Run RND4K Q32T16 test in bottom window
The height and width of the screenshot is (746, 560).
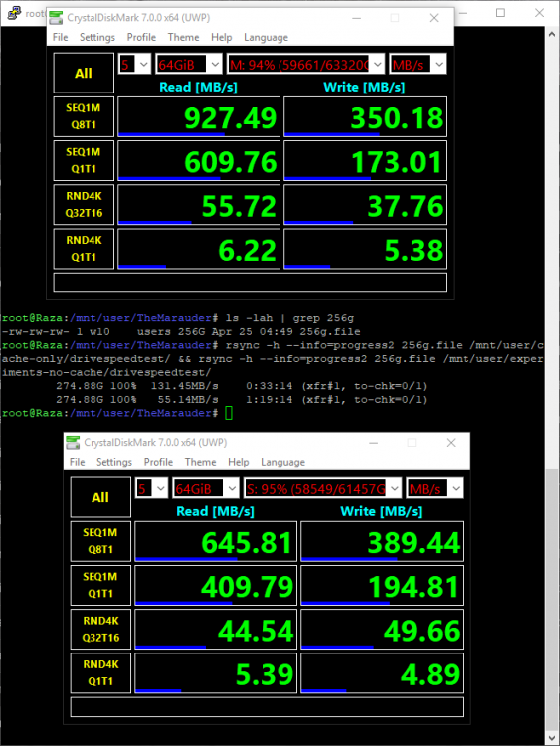(100, 629)
